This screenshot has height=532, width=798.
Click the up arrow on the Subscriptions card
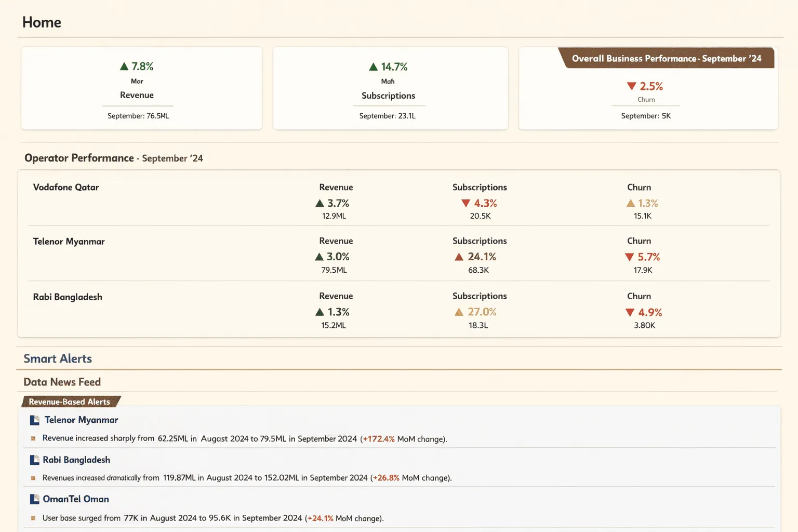pyautogui.click(x=373, y=66)
